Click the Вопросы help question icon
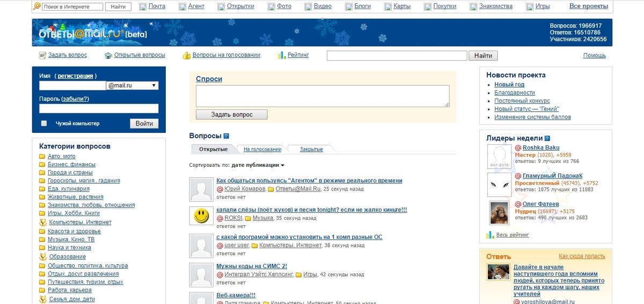644x304 pixels. (226, 136)
